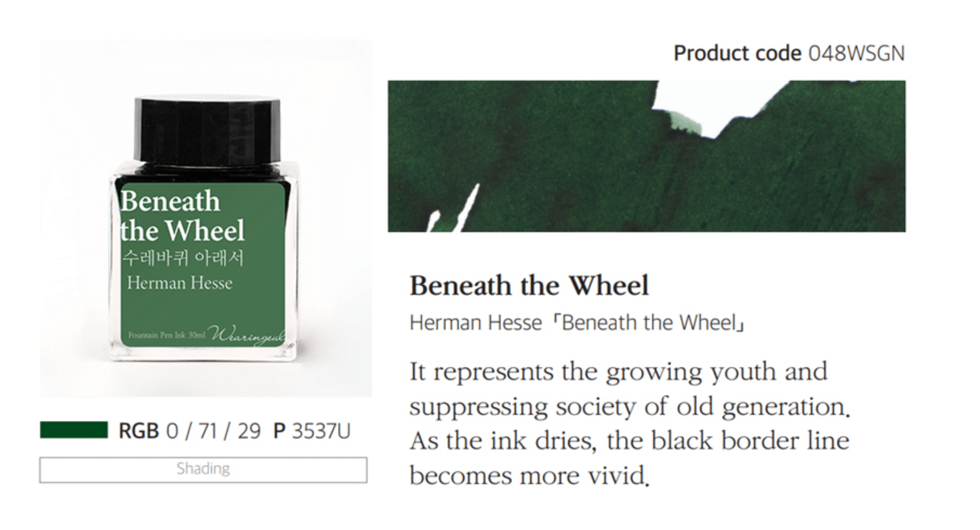Image resolution: width=980 pixels, height=530 pixels.
Task: Click the Pantone code P 3537U
Action: 312,431
